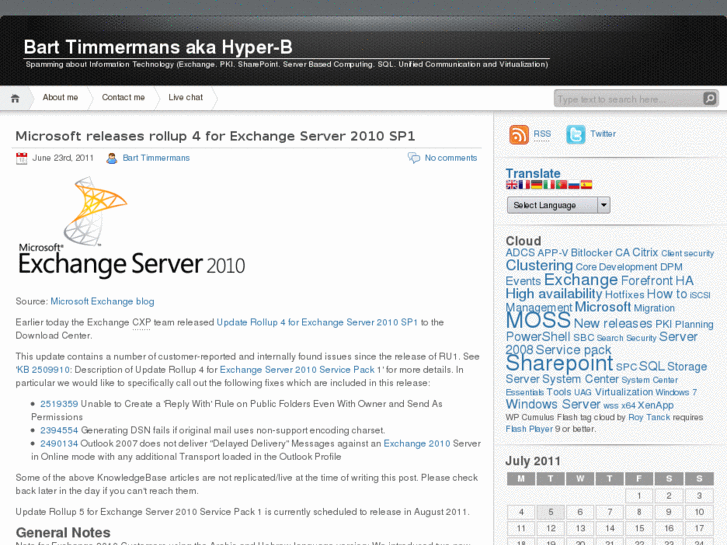Select the Forefront tag
The width and height of the screenshot is (727, 545).
tap(647, 281)
